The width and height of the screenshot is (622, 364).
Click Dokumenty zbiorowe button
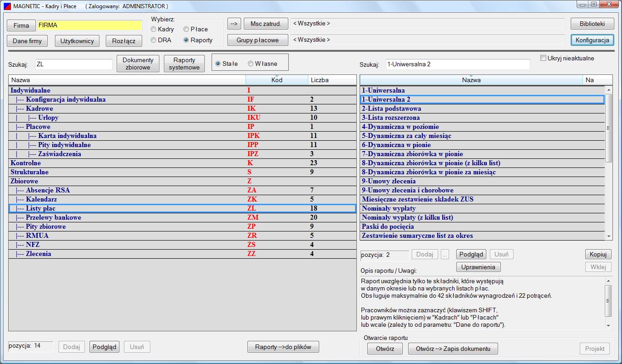(138, 64)
